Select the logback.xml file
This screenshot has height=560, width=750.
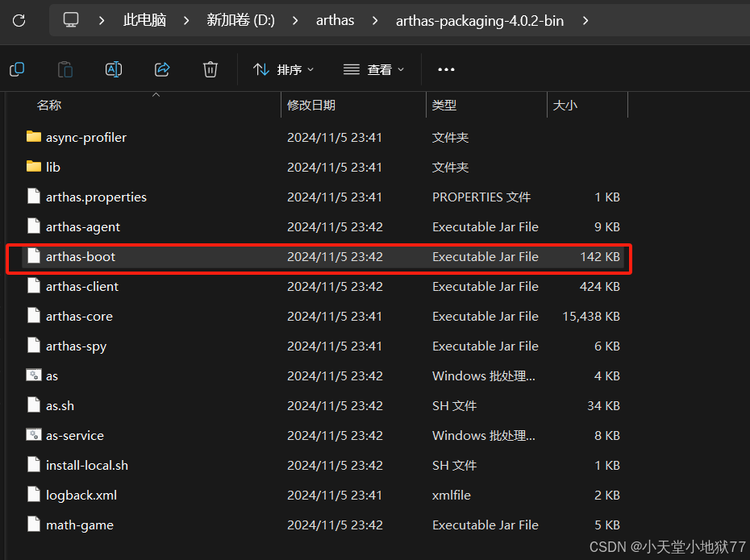pos(80,495)
